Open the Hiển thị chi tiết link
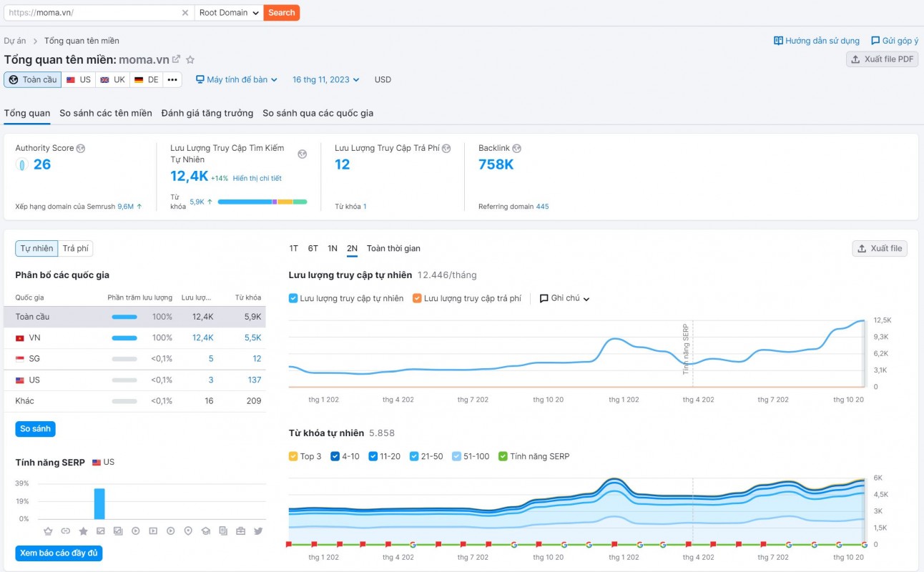The image size is (924, 572). tap(257, 179)
